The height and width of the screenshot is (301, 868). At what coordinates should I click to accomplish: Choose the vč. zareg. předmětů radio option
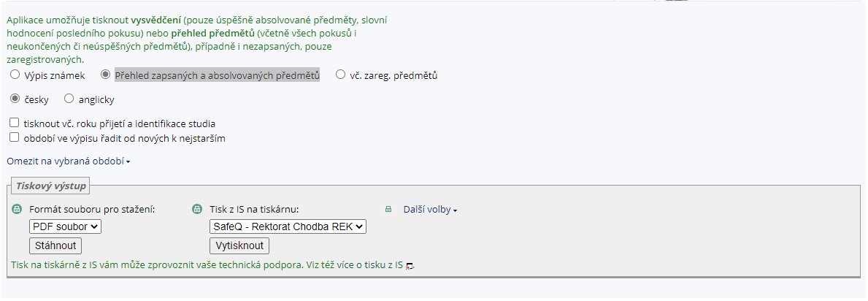(340, 75)
